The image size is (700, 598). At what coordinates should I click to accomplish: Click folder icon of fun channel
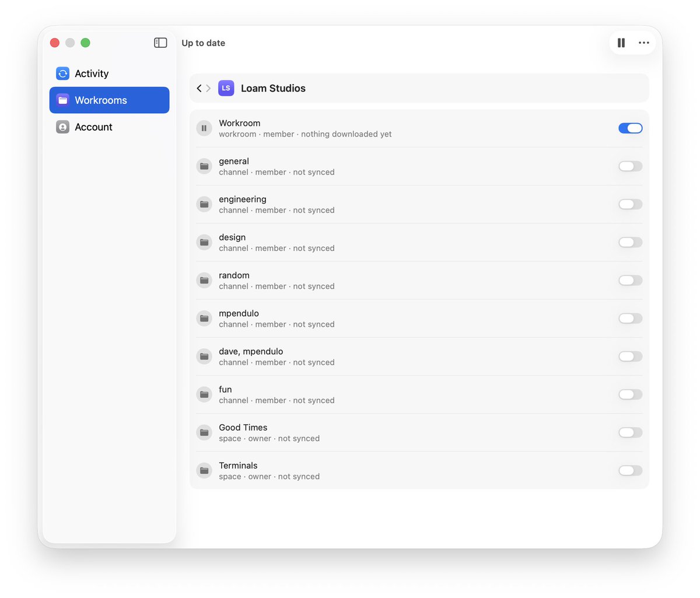click(x=204, y=394)
